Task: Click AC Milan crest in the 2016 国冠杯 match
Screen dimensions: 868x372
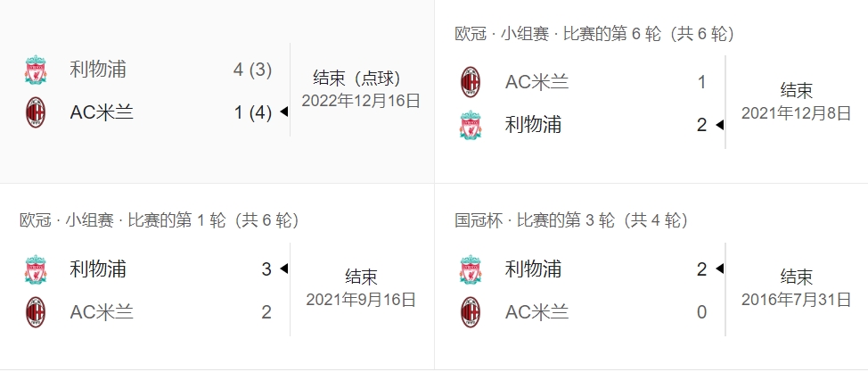Action: (x=471, y=311)
